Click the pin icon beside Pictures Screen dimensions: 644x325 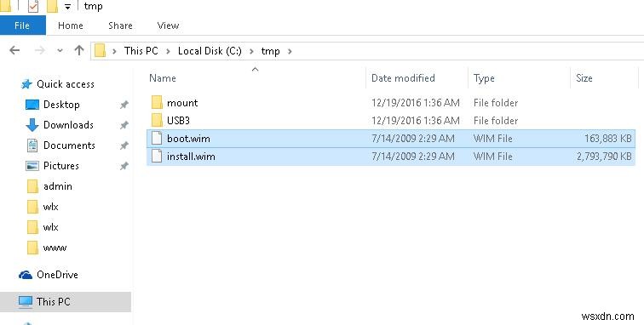click(x=124, y=166)
